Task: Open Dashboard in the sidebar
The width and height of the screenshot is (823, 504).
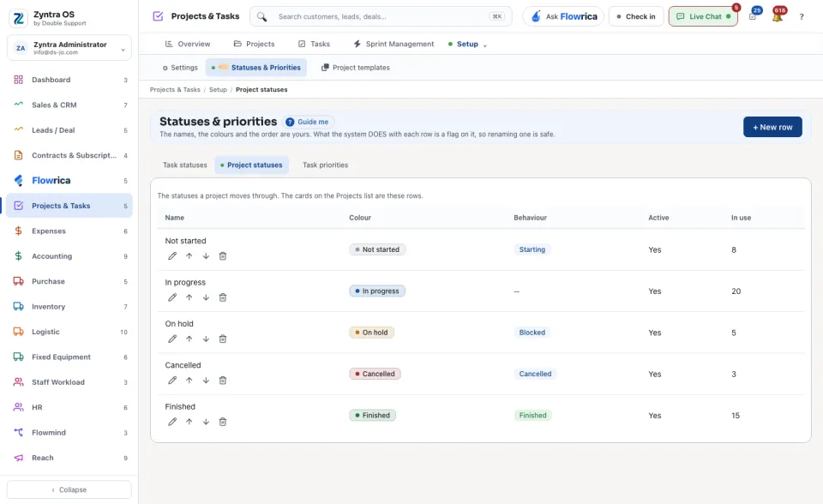Action: pos(69,80)
